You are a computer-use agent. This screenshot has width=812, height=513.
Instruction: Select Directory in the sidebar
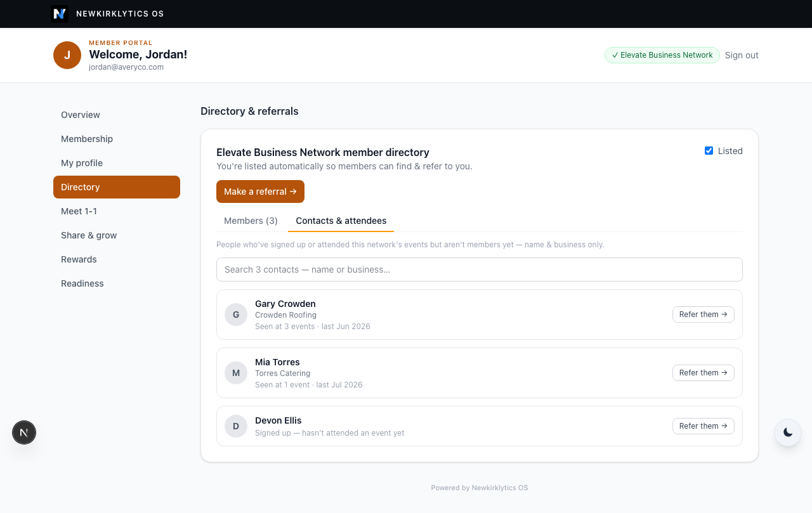click(117, 187)
